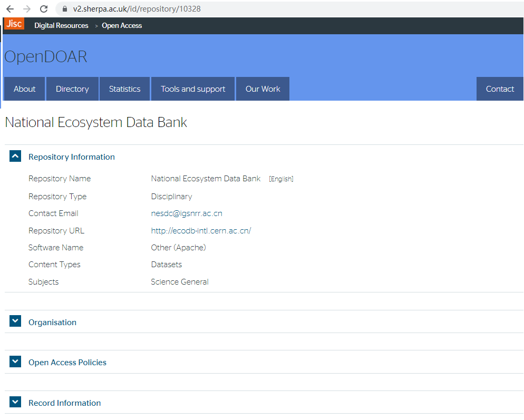The height and width of the screenshot is (420, 524).
Task: Click the Contact navigation button
Action: click(500, 89)
